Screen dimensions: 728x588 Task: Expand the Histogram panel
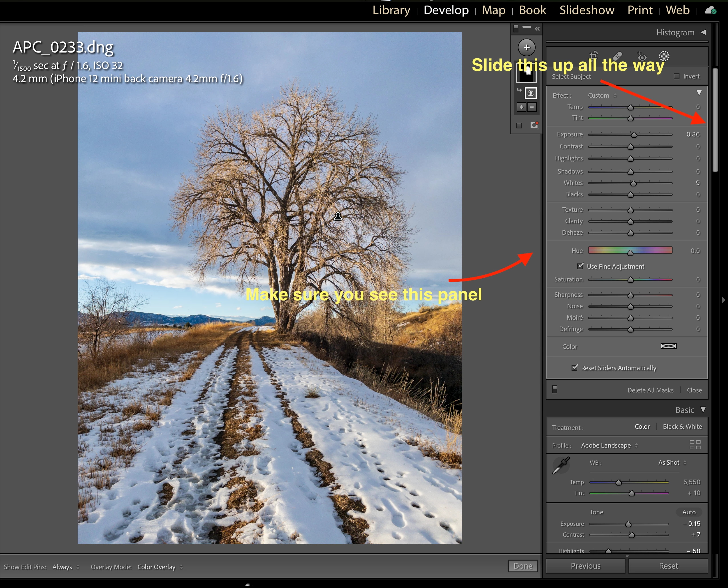pos(703,32)
